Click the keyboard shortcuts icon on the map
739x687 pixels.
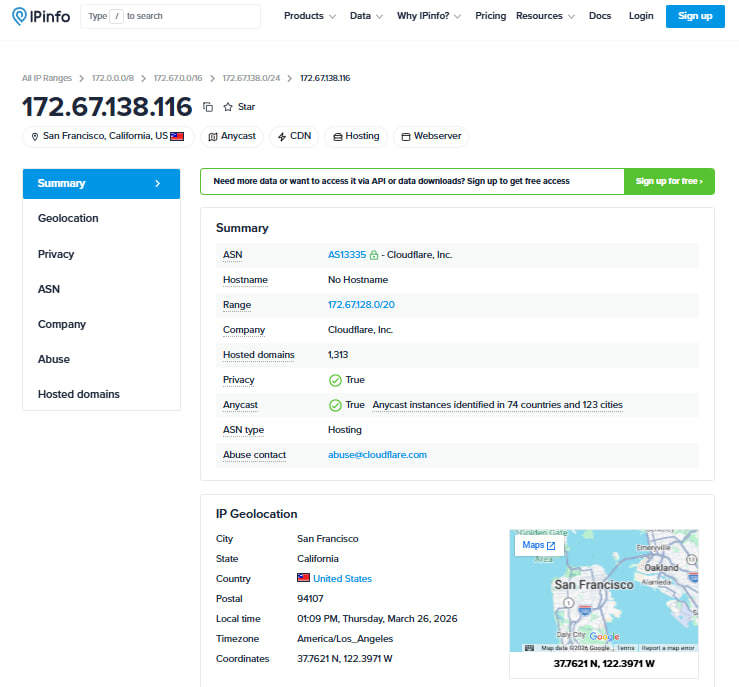pos(529,648)
